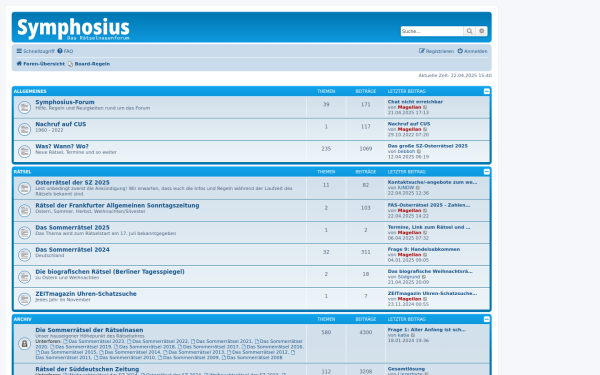The height and width of the screenshot is (375, 600).
Task: Click forum icon beside Nachruf auf CUS
Action: click(x=24, y=129)
